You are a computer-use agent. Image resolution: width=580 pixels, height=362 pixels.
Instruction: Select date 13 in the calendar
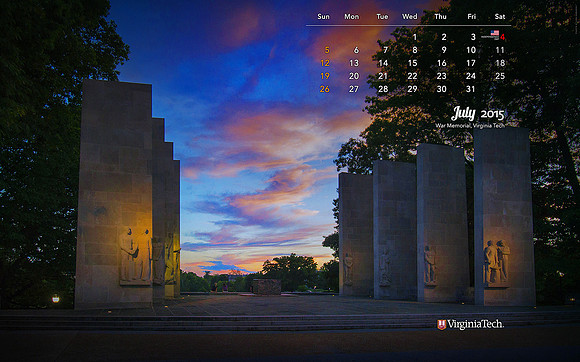354,63
